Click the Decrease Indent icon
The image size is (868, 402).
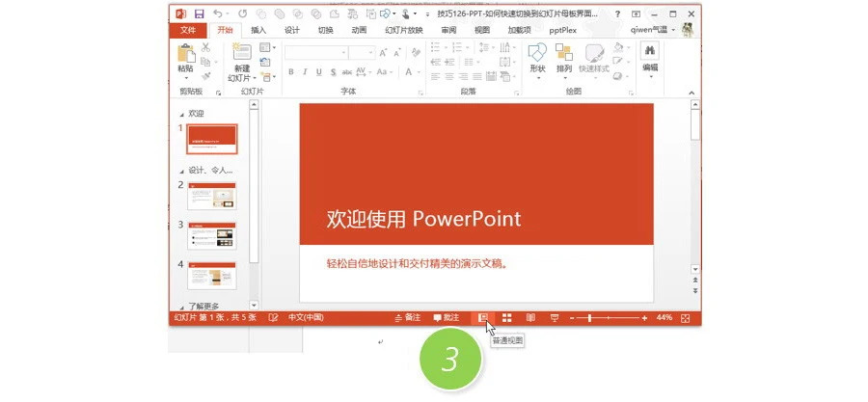(x=435, y=62)
